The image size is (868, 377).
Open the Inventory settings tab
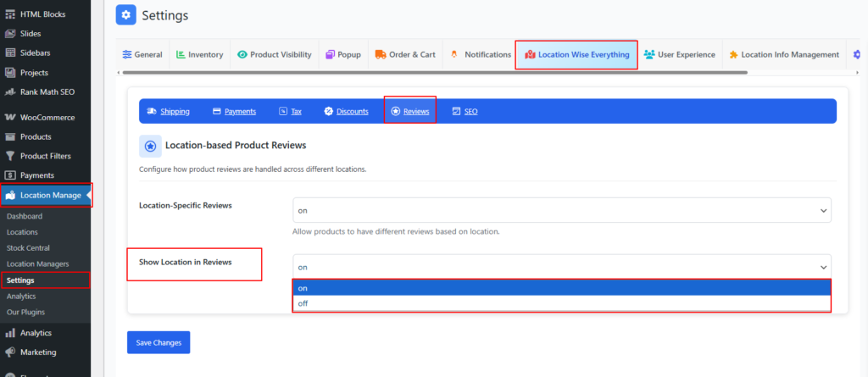[199, 55]
